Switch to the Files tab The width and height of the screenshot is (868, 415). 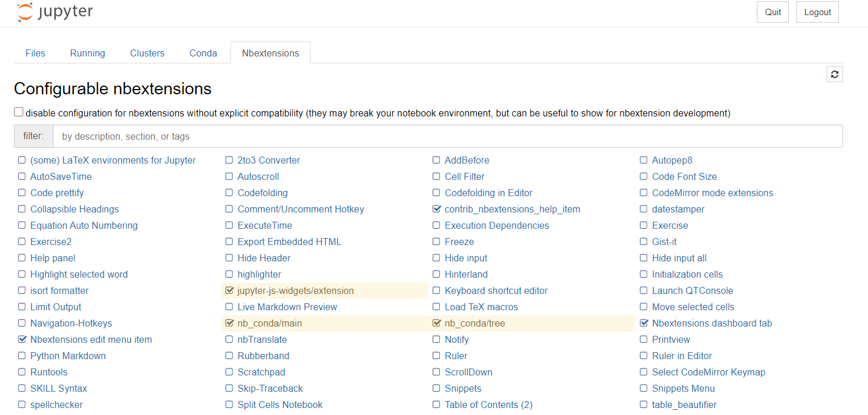tap(35, 52)
